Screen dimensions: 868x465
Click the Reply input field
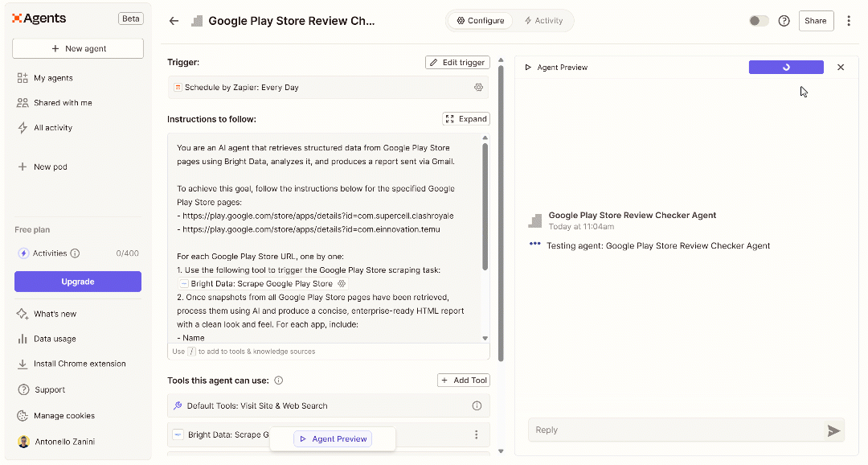click(675, 430)
